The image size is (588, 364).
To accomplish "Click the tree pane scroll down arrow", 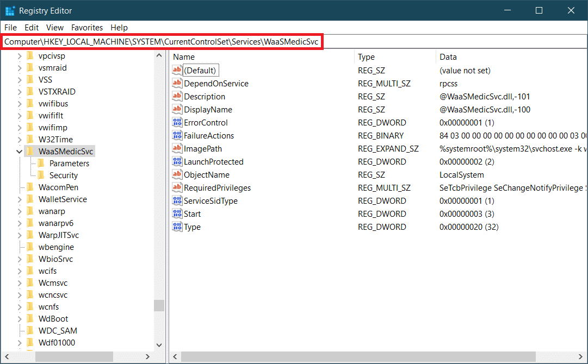I will point(159,344).
